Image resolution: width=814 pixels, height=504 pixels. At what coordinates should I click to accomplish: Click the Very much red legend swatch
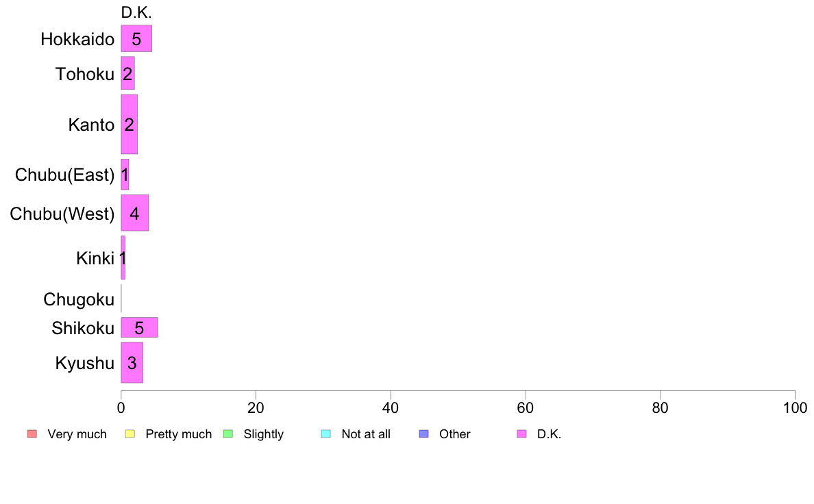click(32, 434)
